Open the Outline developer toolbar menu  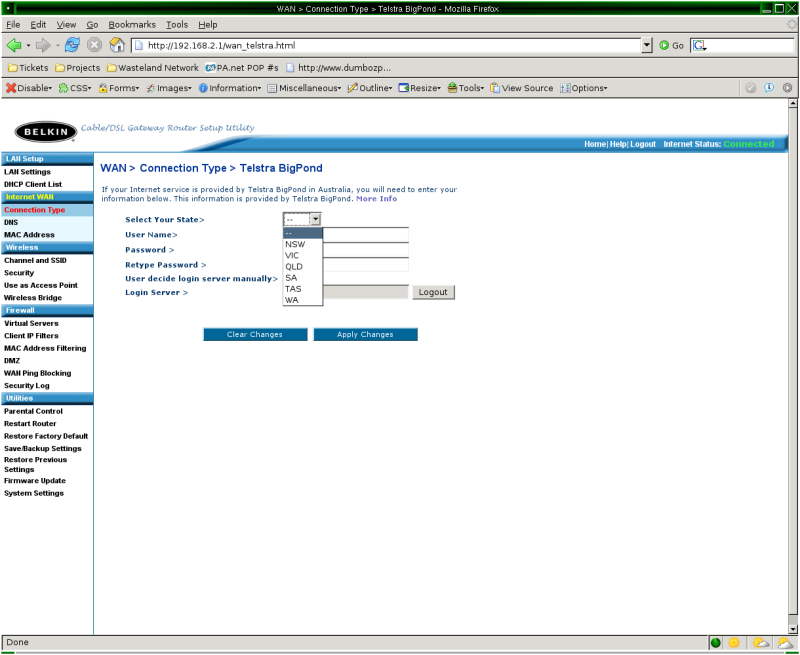tap(370, 88)
